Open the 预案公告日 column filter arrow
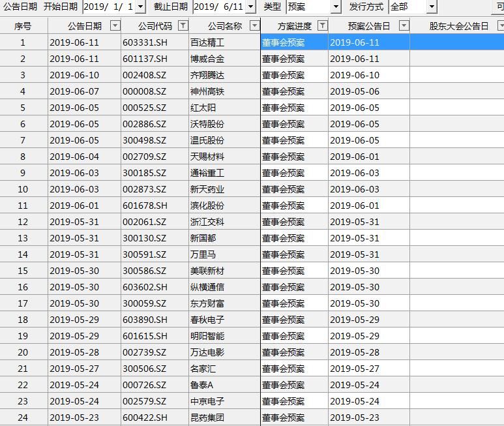The image size is (504, 426). (x=404, y=26)
